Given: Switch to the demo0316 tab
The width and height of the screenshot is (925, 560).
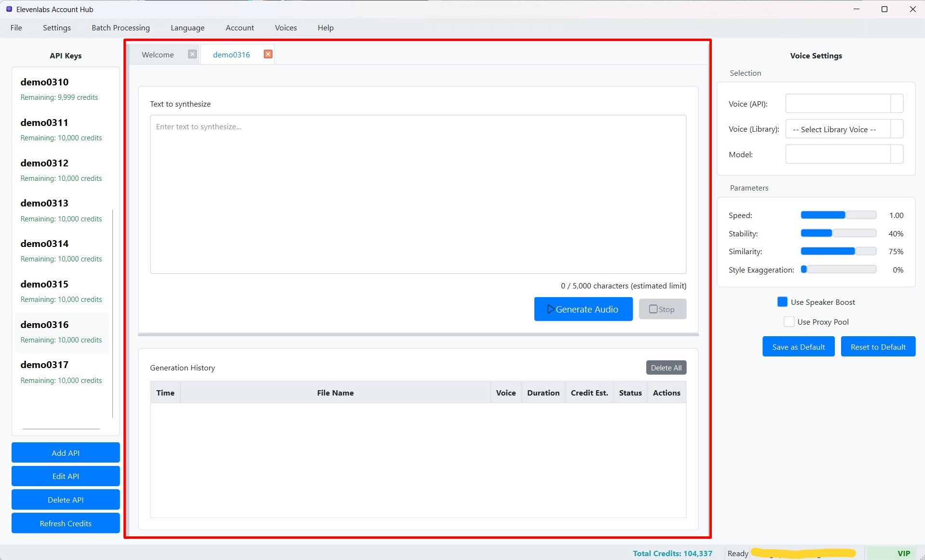Looking at the screenshot, I should pyautogui.click(x=231, y=55).
